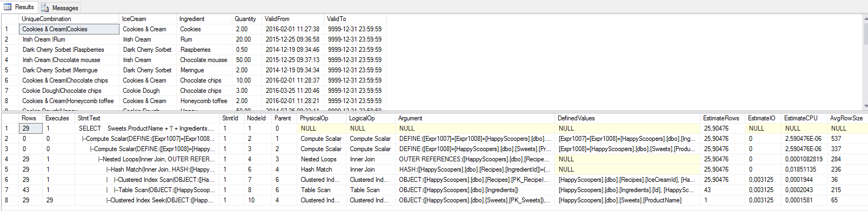This screenshot has height=211, width=868.
Task: Select the Ingredient column header
Action: pyautogui.click(x=205, y=19)
